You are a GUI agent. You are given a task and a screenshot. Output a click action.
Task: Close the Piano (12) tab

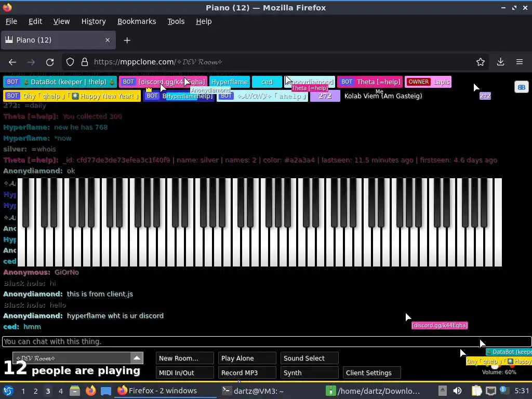[x=108, y=40]
